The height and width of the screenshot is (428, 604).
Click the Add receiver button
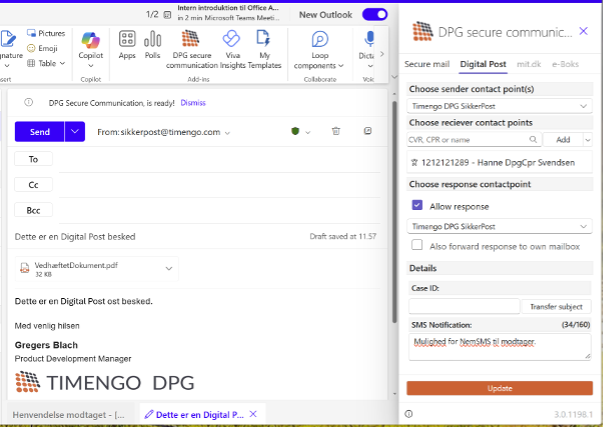(563, 140)
